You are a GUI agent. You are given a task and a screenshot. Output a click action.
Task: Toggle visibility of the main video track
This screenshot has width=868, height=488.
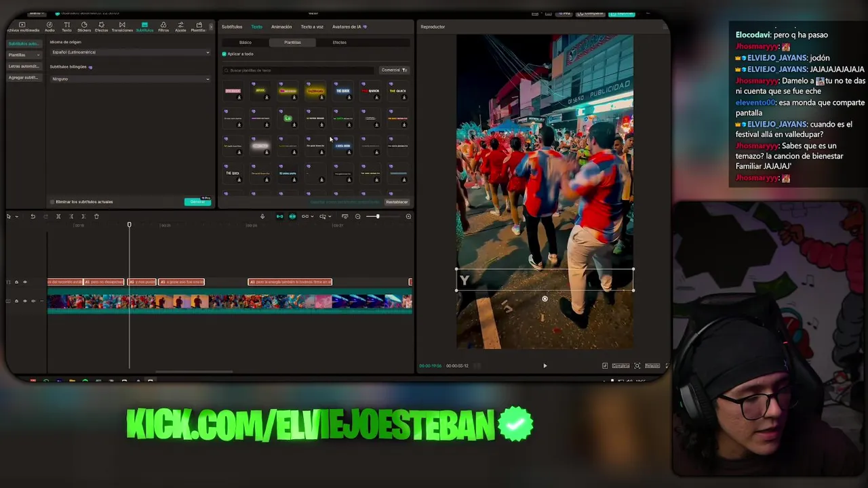25,301
